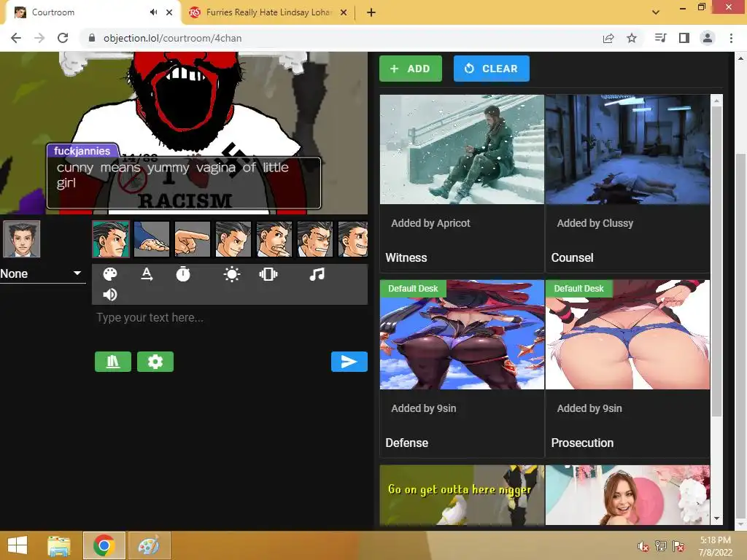This screenshot has height=560, width=747.
Task: Switch to the Furries Really Hate Lindsay tab
Action: [x=269, y=12]
